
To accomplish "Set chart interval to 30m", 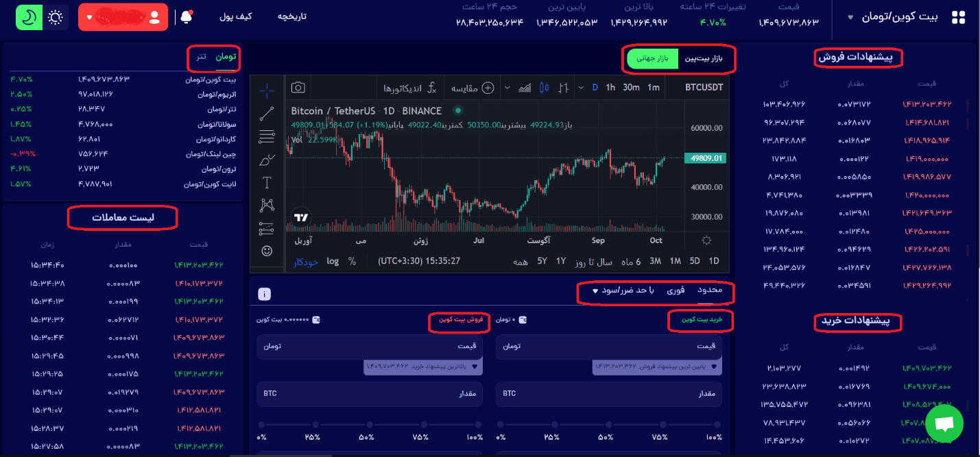I will (631, 88).
